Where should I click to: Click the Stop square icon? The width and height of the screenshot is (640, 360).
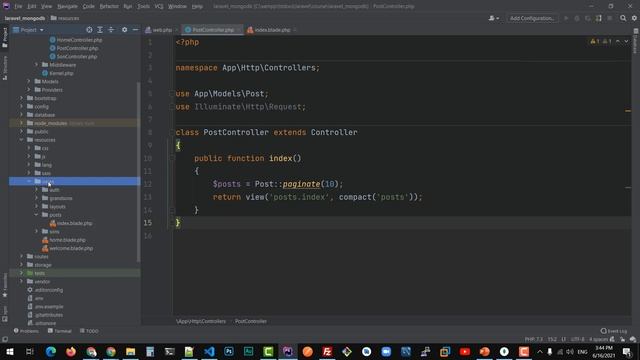pos(609,18)
